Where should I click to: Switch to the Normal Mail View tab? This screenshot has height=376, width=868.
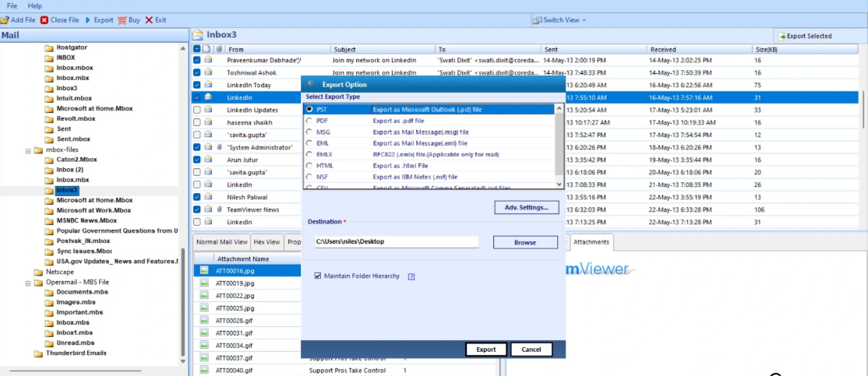(222, 241)
